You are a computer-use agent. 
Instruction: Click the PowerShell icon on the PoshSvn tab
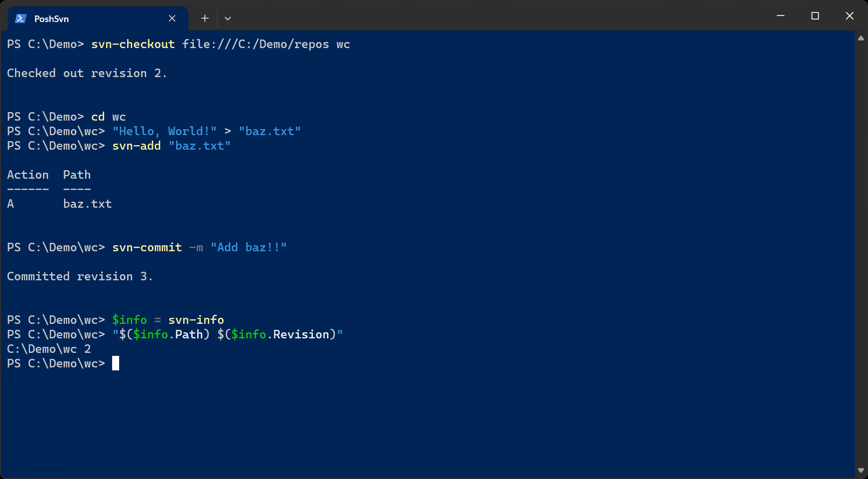coord(21,19)
